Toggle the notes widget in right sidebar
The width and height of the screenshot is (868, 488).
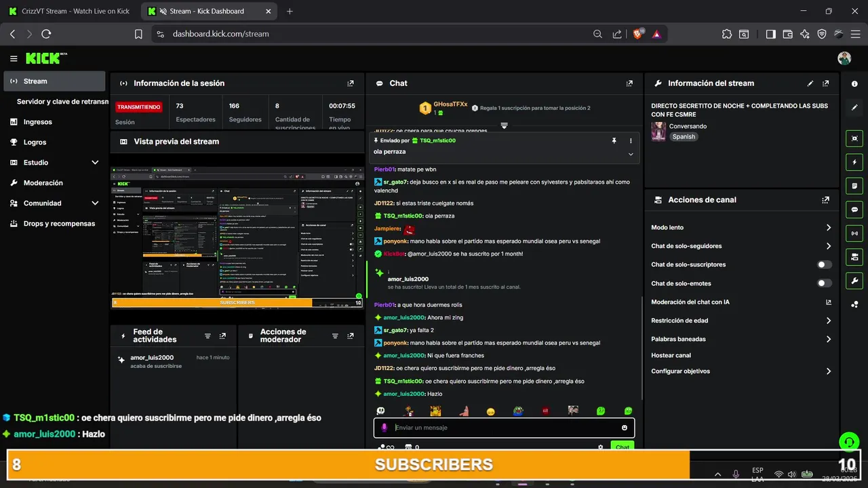854,186
